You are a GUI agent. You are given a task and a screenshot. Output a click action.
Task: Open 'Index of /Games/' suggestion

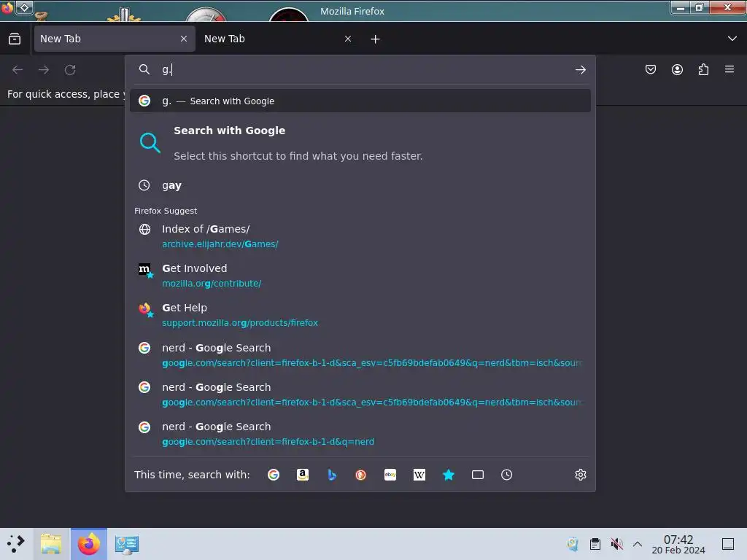click(x=360, y=236)
